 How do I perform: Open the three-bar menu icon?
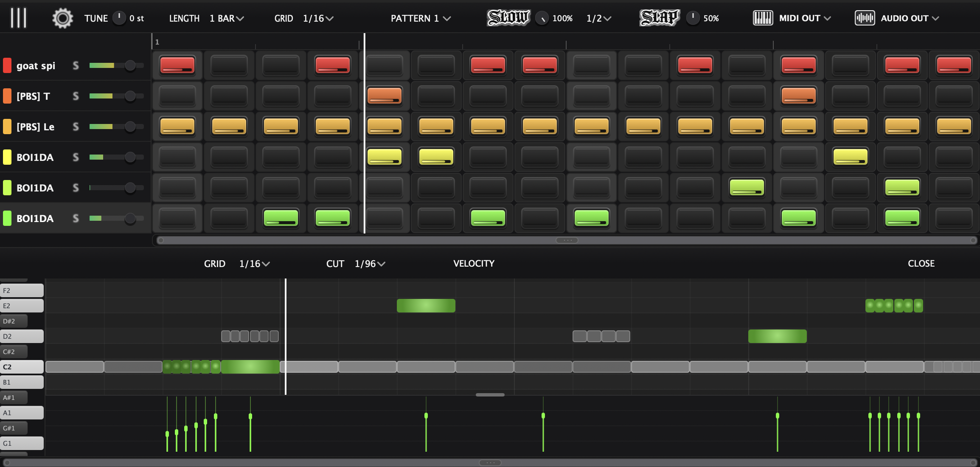coord(18,18)
